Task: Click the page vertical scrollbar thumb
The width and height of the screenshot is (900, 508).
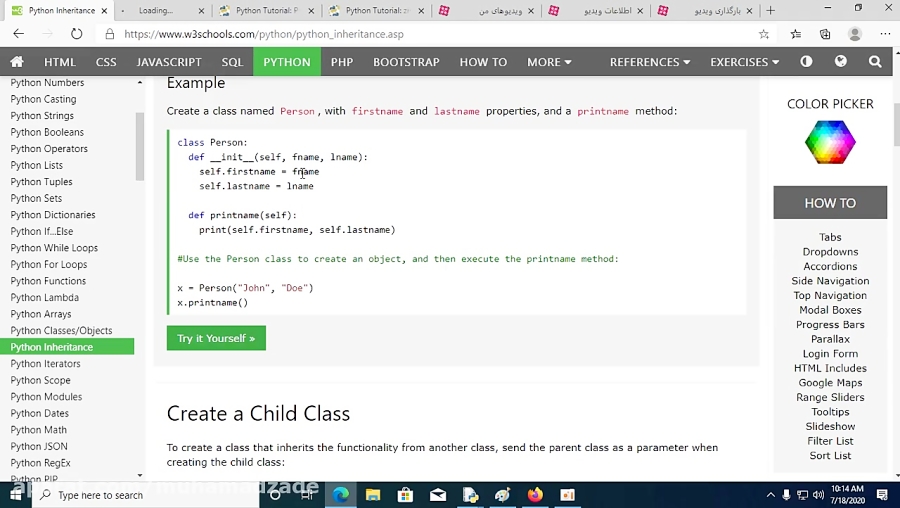Action: [x=896, y=125]
